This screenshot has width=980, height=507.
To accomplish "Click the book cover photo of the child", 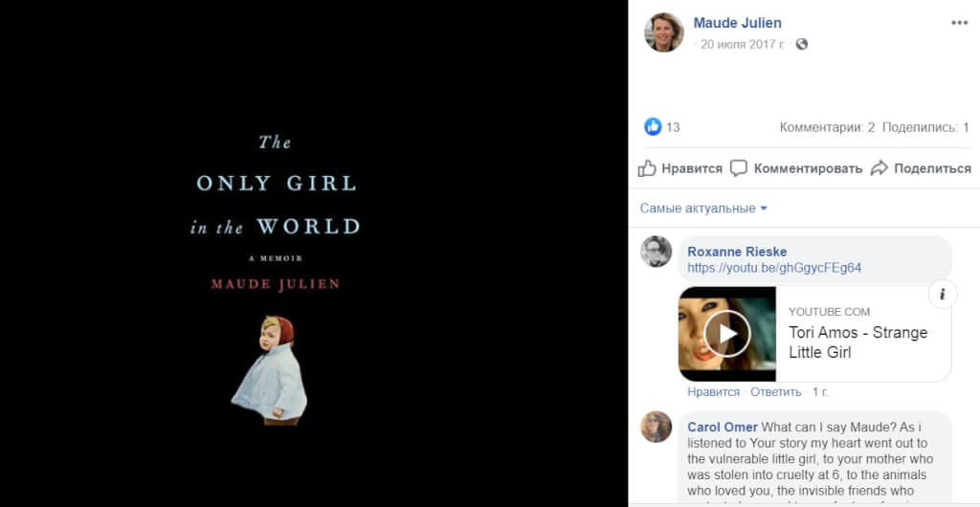I will click(270, 371).
